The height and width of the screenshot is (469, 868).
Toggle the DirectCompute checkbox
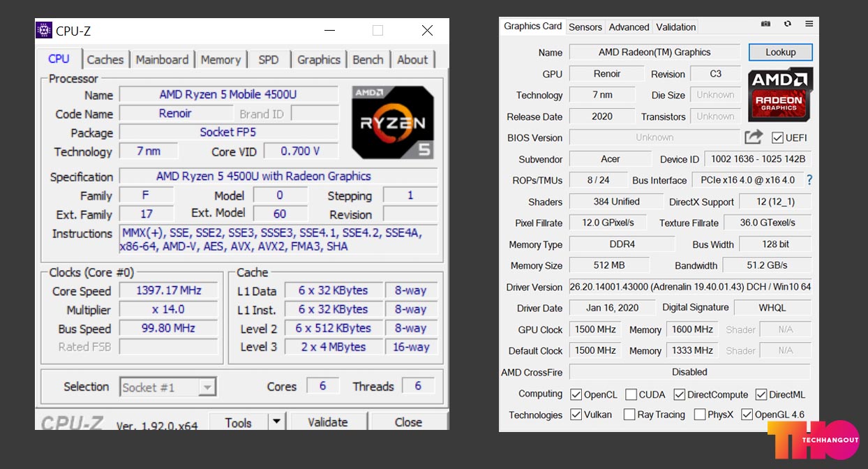pos(679,394)
